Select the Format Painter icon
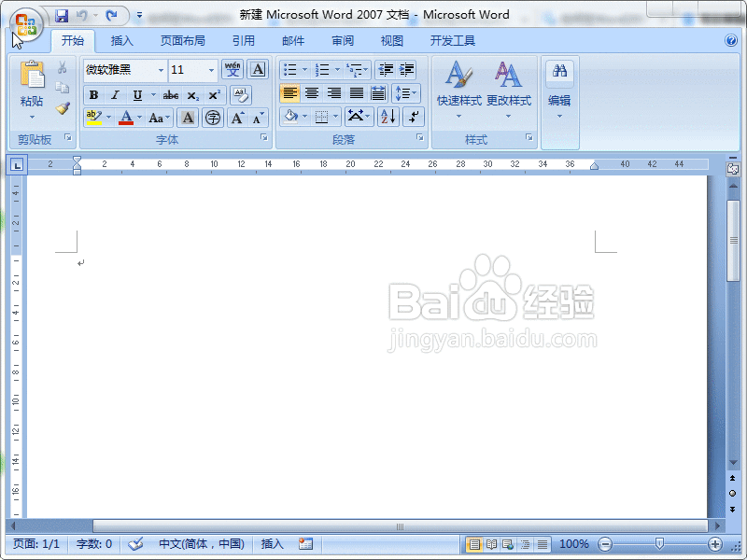Viewport: 747px width, 560px height. click(63, 107)
